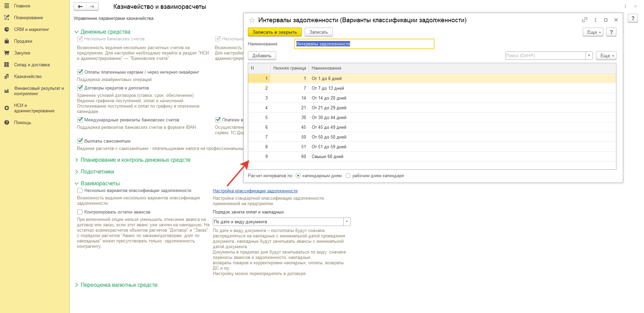Expand the Подотчетники section
Viewport: 644px width, 313px height.
[97, 172]
